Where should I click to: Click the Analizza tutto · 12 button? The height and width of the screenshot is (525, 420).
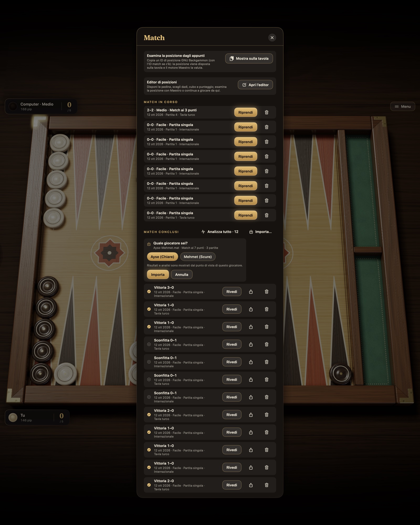click(x=220, y=232)
